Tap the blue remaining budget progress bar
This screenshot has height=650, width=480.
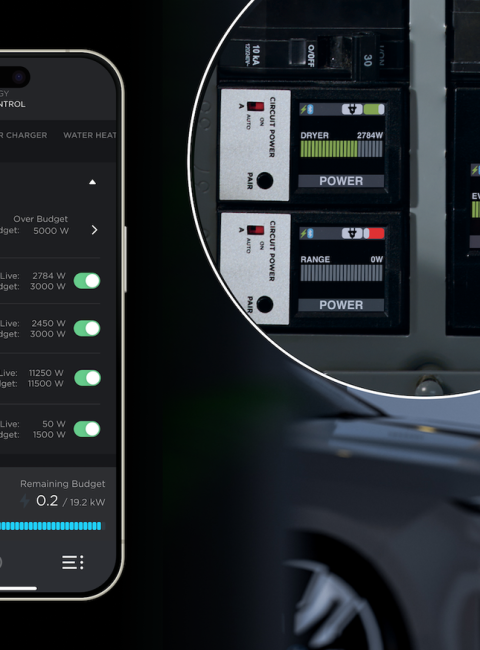click(51, 526)
